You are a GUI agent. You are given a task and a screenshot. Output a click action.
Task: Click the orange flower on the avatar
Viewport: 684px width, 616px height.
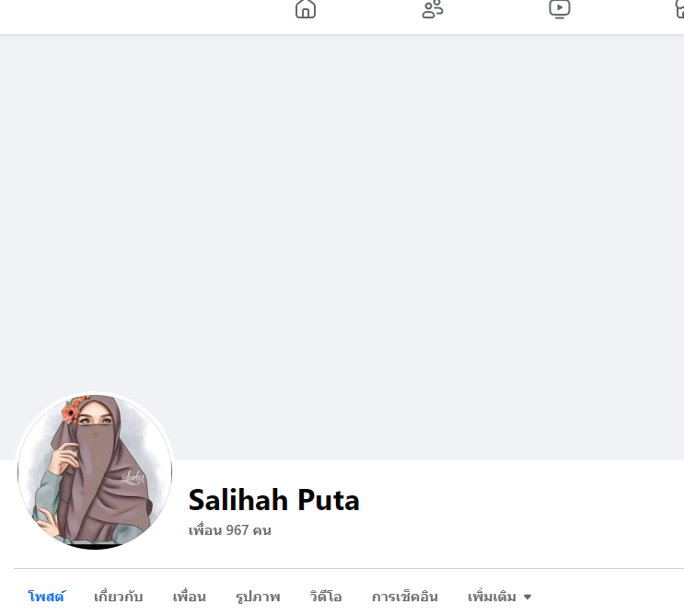pos(70,412)
